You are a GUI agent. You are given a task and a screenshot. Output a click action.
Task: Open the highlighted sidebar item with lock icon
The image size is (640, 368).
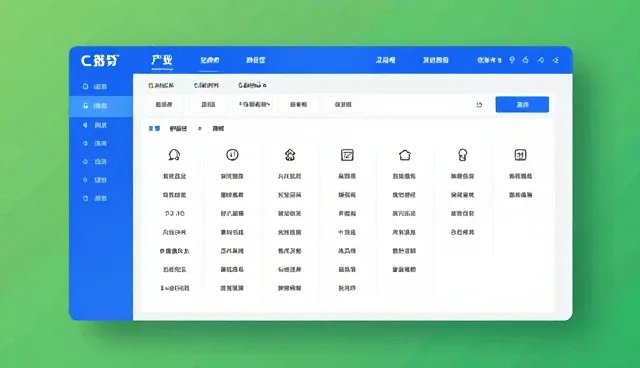click(x=101, y=106)
